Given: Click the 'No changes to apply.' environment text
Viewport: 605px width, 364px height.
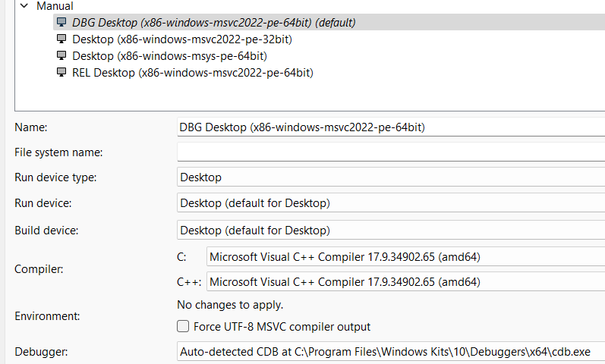Looking at the screenshot, I should pyautogui.click(x=230, y=305).
